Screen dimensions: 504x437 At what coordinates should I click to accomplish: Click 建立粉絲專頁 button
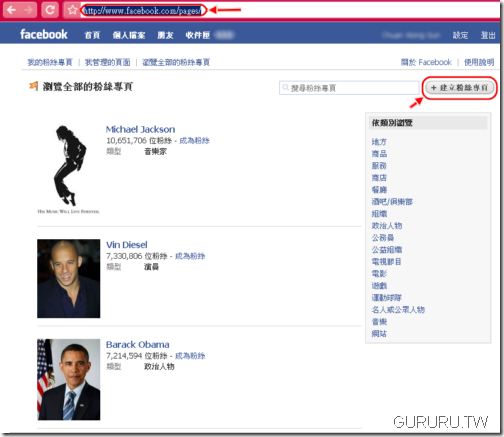(460, 88)
